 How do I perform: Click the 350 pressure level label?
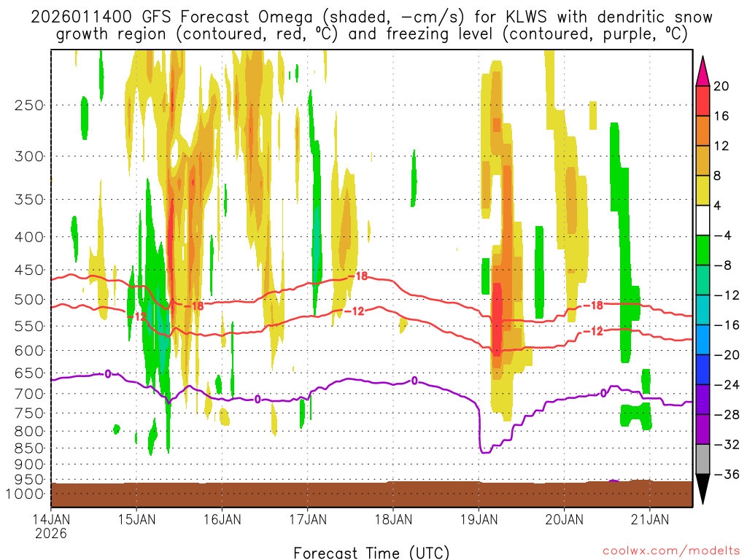pos(29,200)
